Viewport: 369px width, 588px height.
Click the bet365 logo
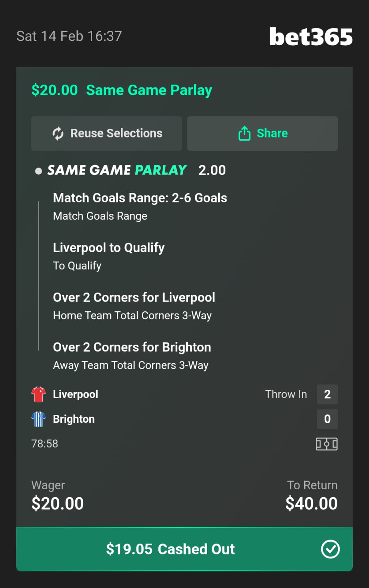pos(311,37)
